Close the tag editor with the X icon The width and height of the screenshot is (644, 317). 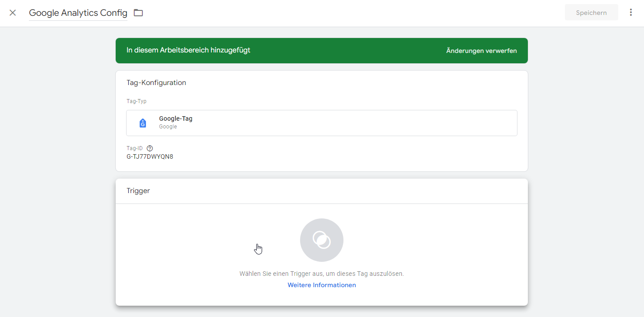[x=13, y=13]
